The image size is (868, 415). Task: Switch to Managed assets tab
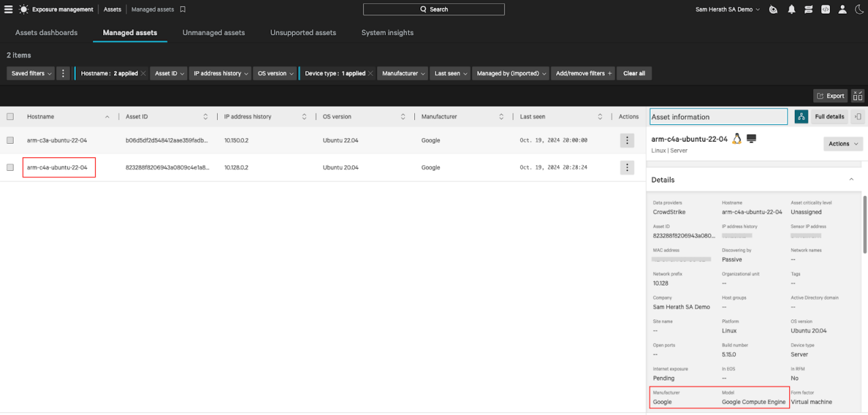point(130,33)
